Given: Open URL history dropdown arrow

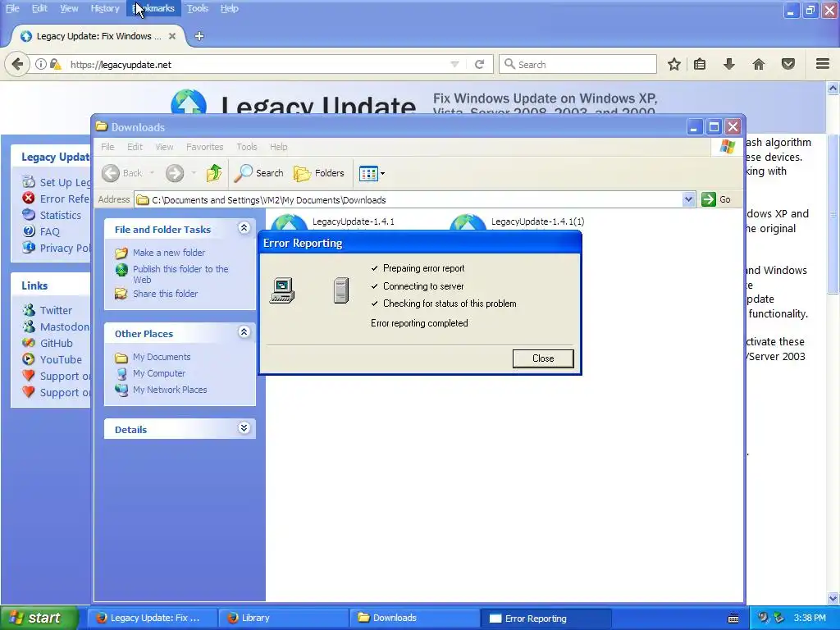Looking at the screenshot, I should [454, 64].
